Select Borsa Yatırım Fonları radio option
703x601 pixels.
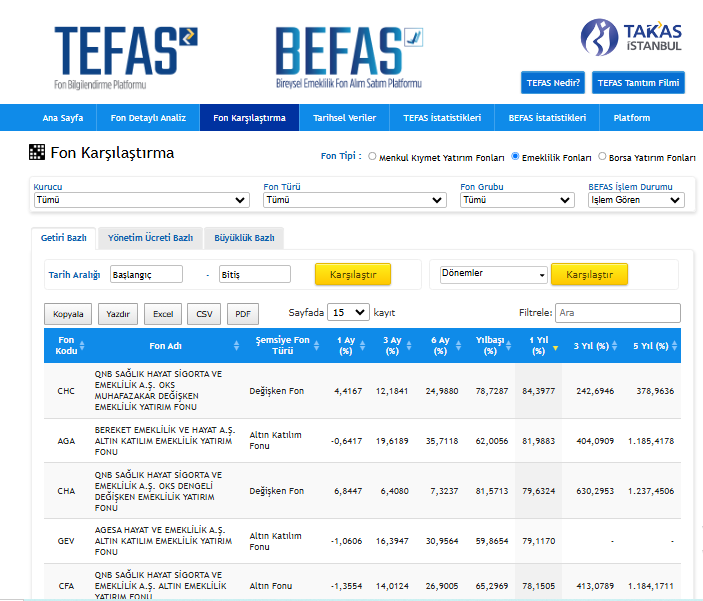(602, 156)
